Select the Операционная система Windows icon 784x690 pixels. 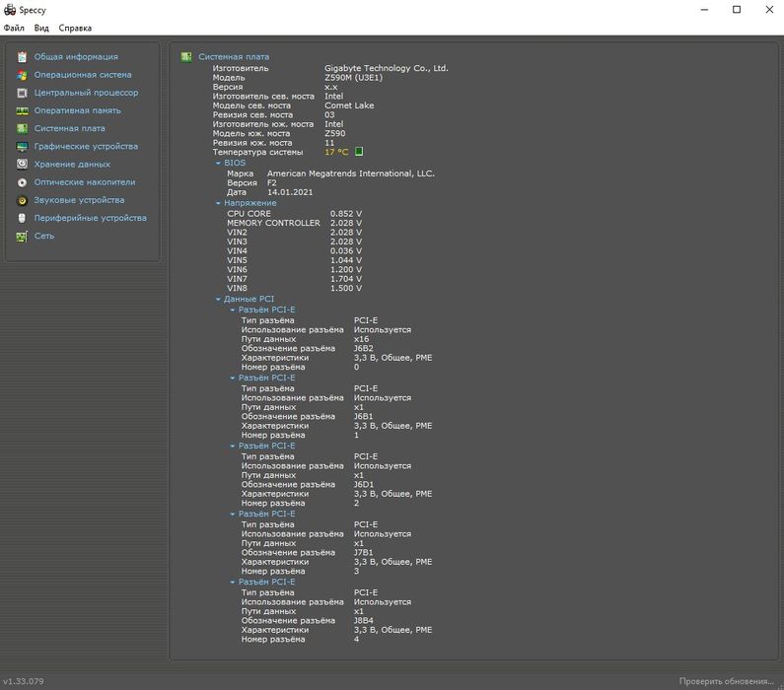(x=22, y=75)
